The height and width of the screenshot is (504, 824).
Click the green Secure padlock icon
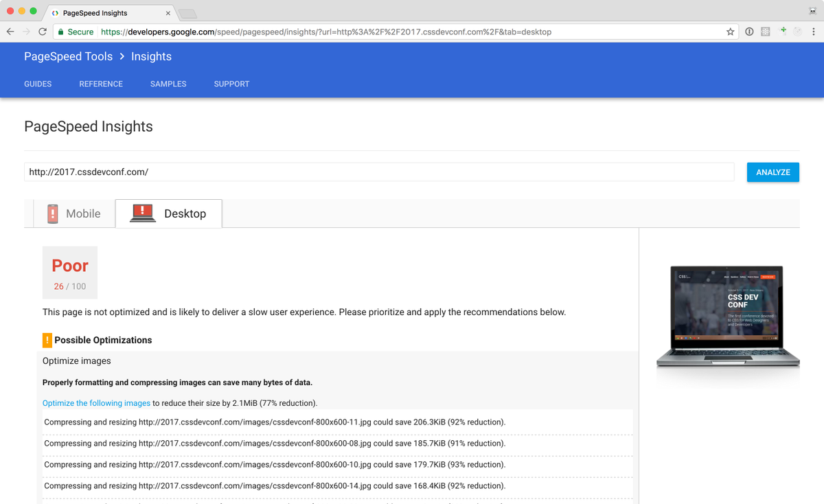(x=60, y=32)
